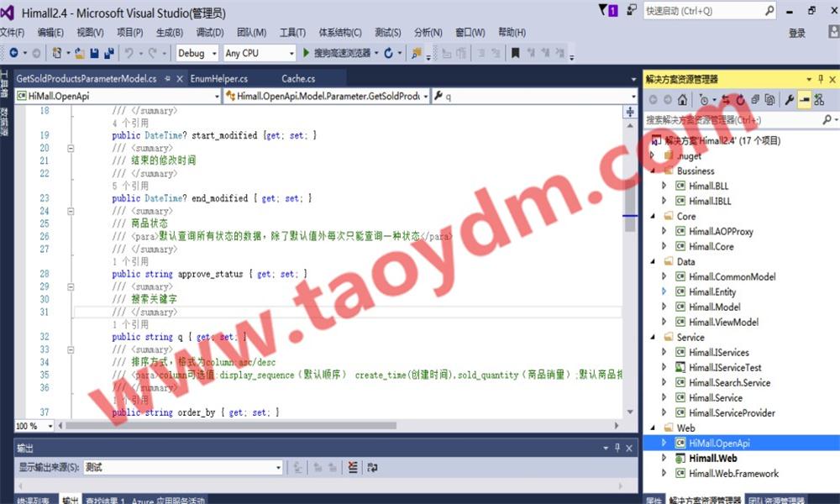Click the Undo toolbar arrow

click(129, 52)
